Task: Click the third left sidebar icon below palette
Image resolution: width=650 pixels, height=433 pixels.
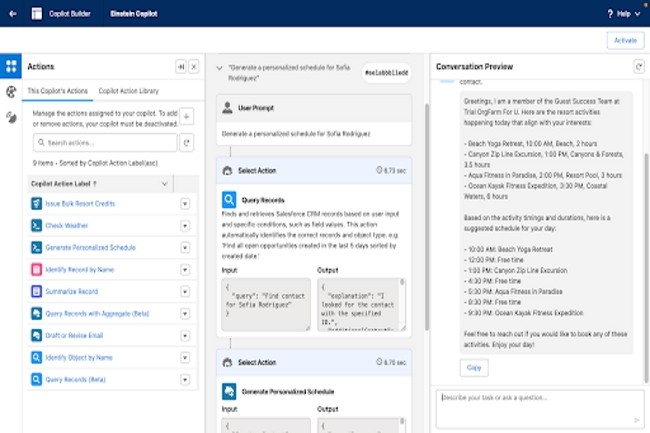Action: [x=11, y=117]
